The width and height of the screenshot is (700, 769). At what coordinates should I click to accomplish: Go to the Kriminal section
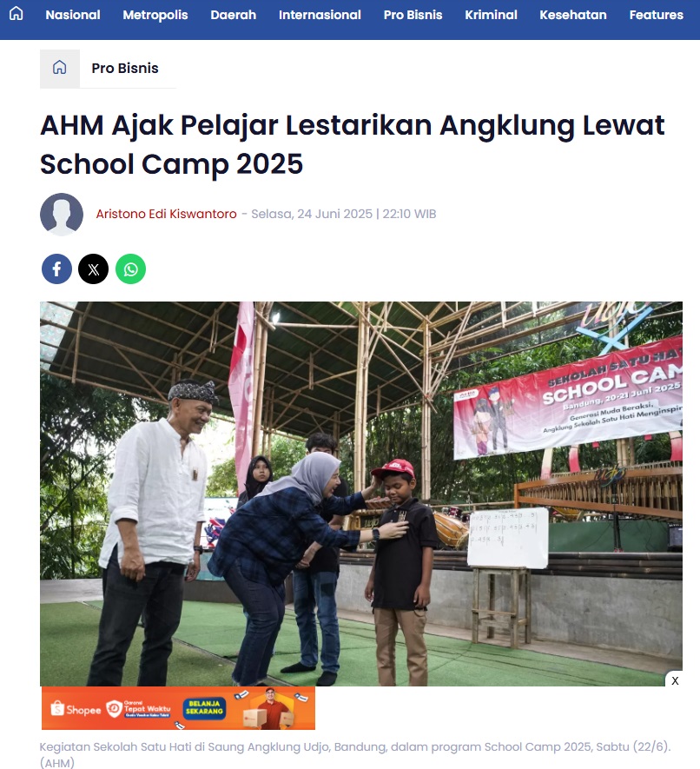click(x=491, y=15)
